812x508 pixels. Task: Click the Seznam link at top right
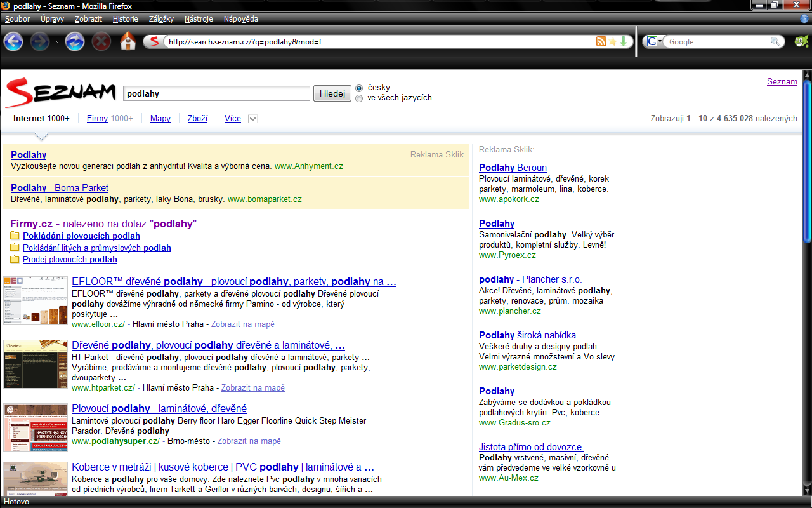[x=782, y=81]
